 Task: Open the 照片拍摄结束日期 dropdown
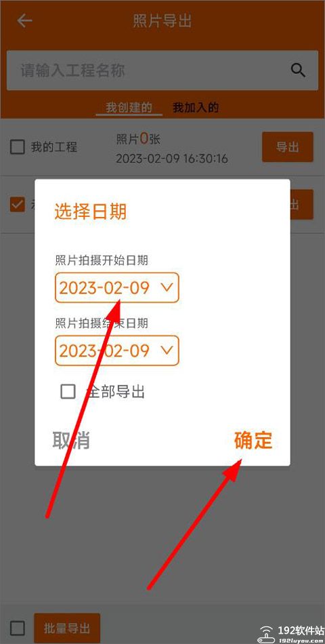point(117,350)
